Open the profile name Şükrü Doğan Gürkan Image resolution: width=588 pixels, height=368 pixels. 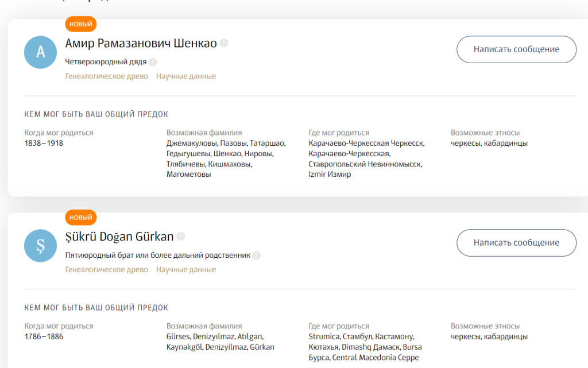[x=119, y=237]
